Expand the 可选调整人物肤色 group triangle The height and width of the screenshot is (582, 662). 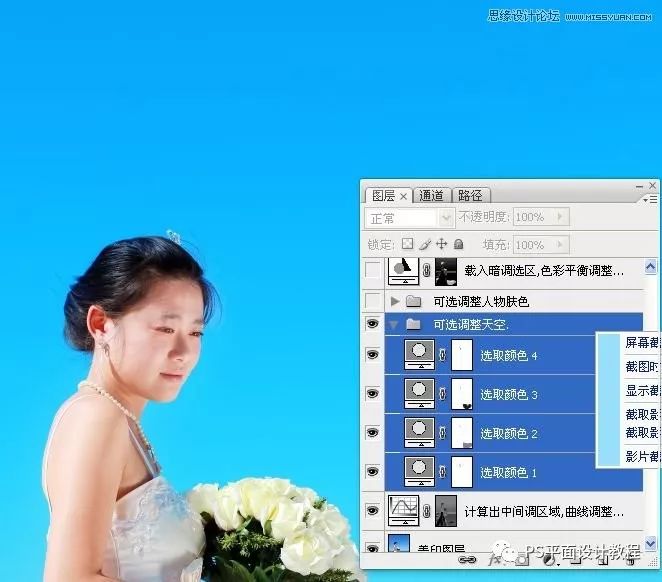click(x=395, y=301)
